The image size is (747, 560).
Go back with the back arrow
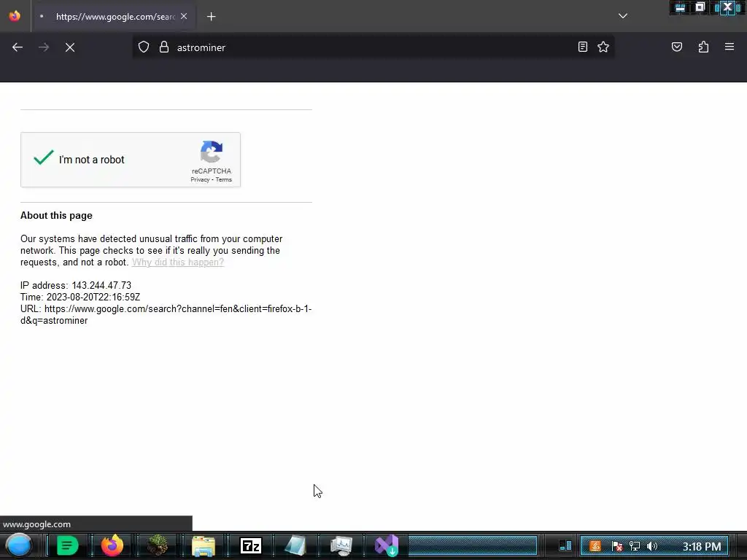pyautogui.click(x=18, y=47)
